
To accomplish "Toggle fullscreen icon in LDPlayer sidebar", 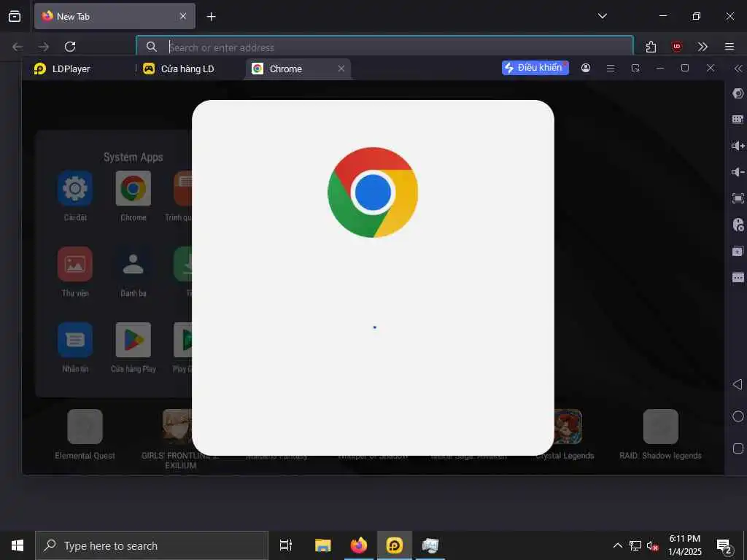I will (x=738, y=198).
